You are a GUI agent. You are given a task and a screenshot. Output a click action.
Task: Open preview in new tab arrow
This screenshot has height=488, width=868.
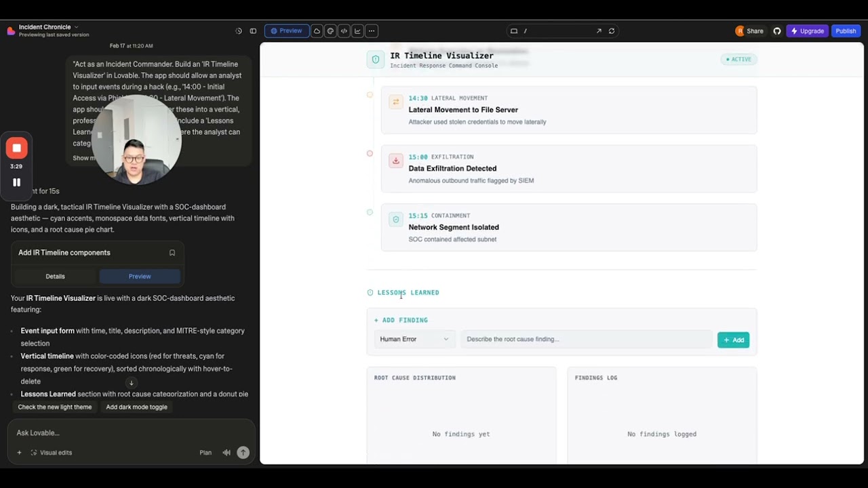coord(599,31)
